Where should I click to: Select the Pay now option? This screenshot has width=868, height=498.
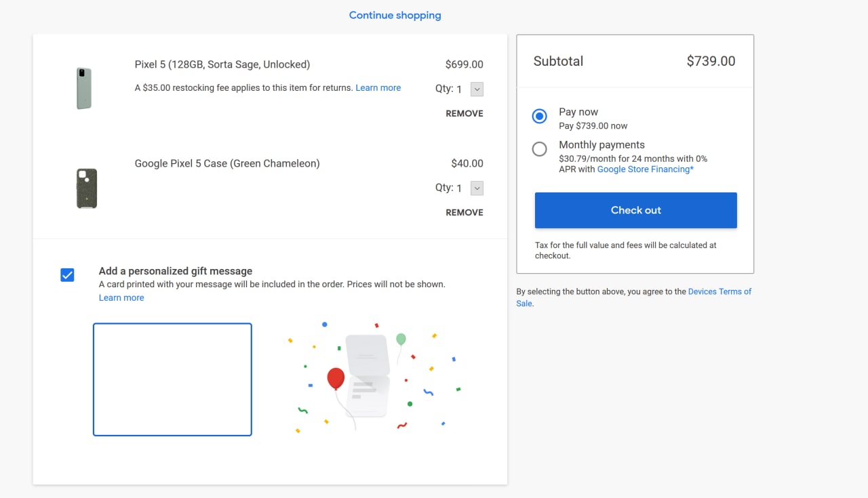(x=540, y=117)
